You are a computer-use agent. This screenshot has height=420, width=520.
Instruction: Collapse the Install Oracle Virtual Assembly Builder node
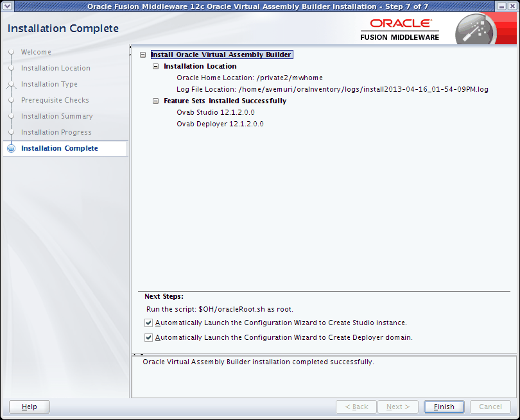pos(143,55)
